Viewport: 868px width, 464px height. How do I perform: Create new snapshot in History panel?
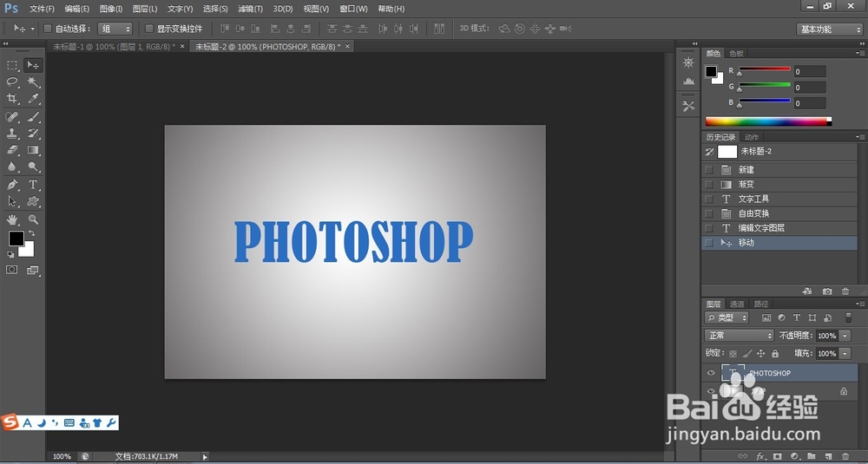[x=827, y=291]
